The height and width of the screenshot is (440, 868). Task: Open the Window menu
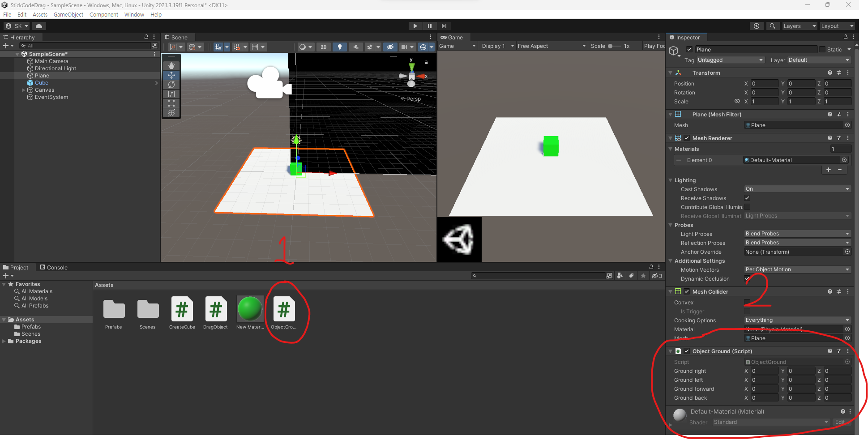(x=134, y=15)
